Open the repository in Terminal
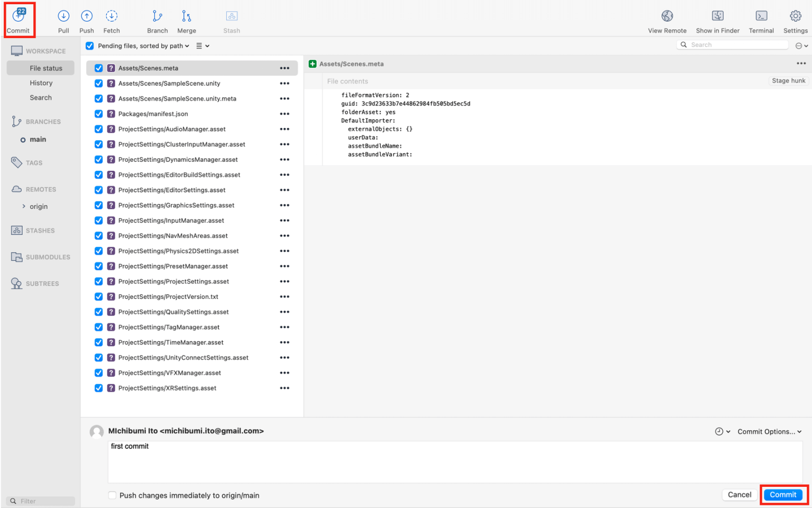812x508 pixels. (761, 20)
